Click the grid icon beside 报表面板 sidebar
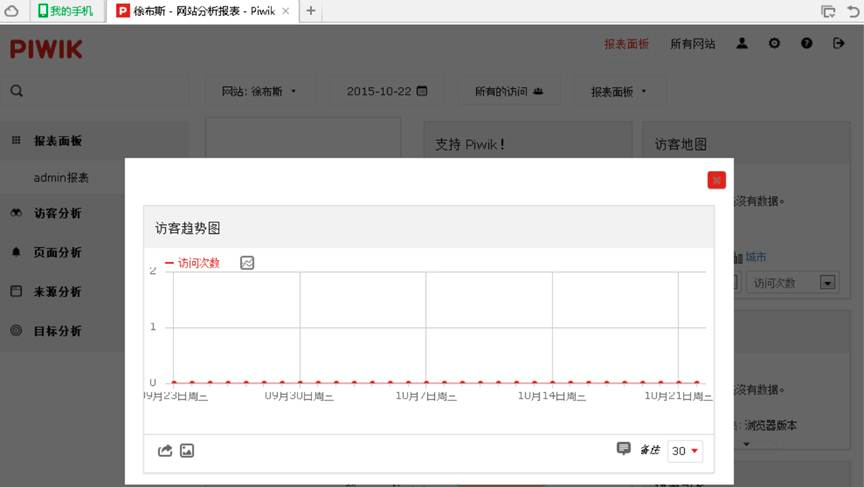Screen dimensions: 864x487 pos(16,140)
